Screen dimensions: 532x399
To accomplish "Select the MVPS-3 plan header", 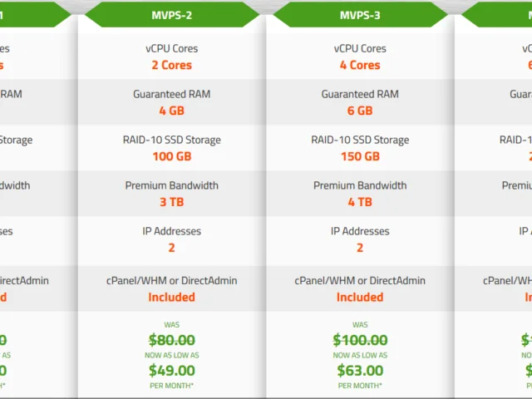I will click(x=360, y=15).
